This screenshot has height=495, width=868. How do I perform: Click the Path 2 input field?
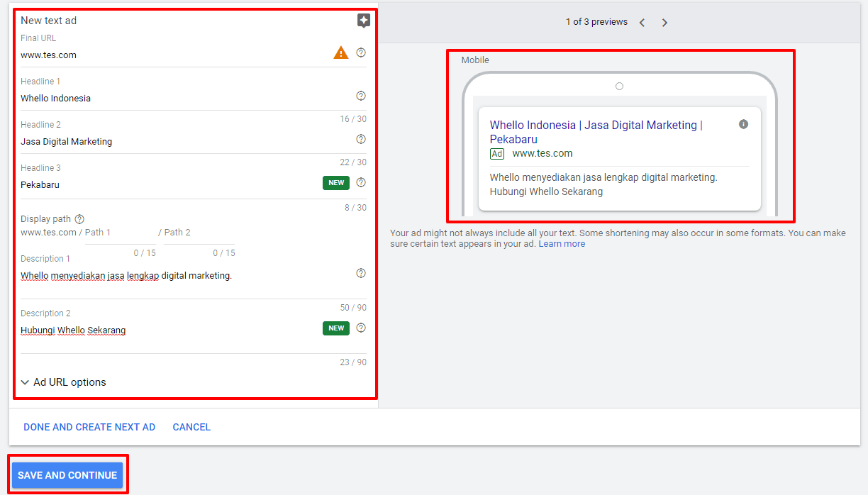(x=199, y=233)
